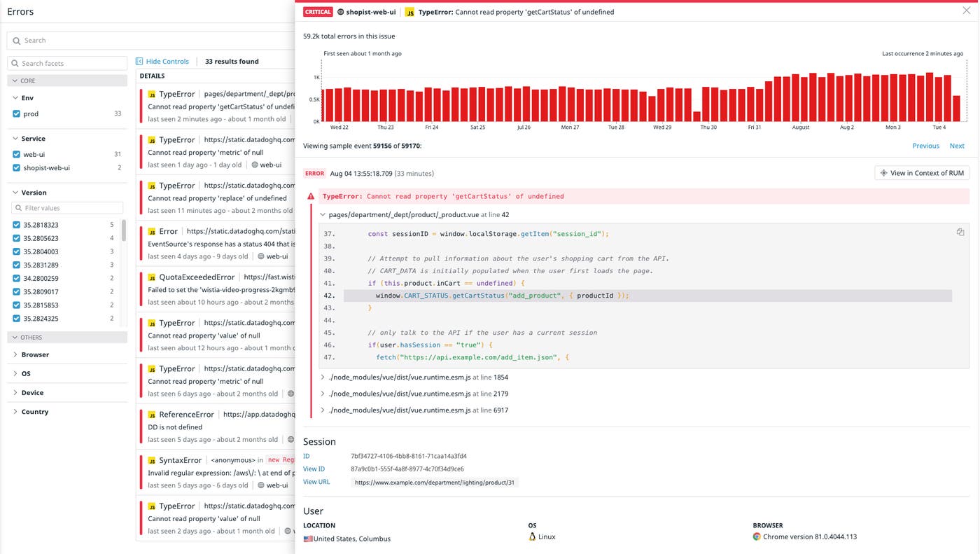The height and width of the screenshot is (554, 980).
Task: Go to the Next sample event
Action: click(x=956, y=146)
